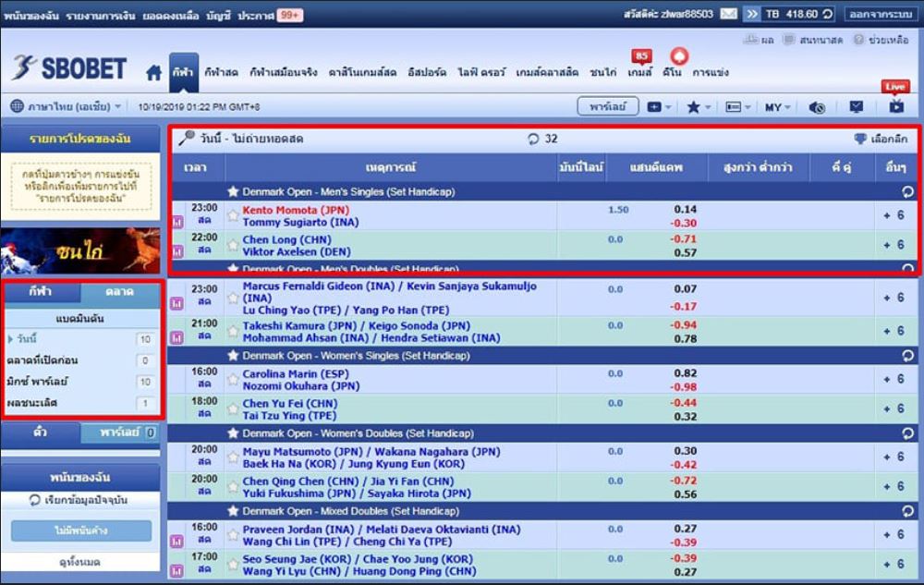Favorite the Chen Yu Fei match star

[x=233, y=408]
